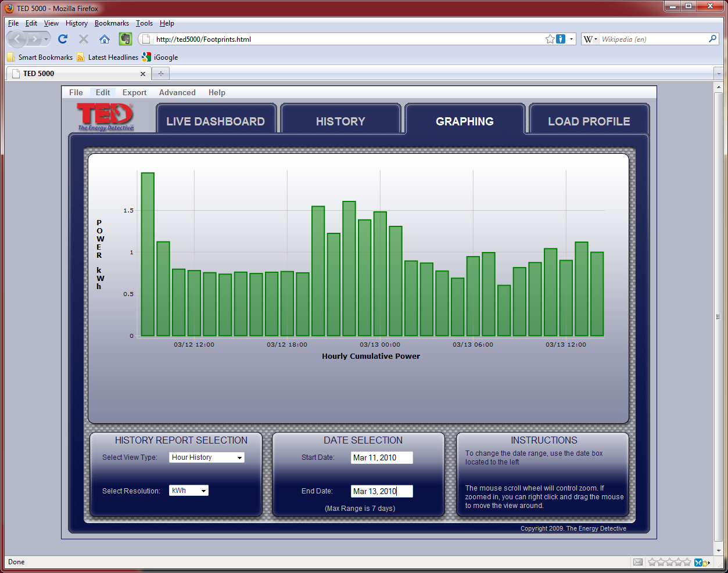Open the Select View Type dropdown
Screen dimensions: 728x573
pos(207,457)
